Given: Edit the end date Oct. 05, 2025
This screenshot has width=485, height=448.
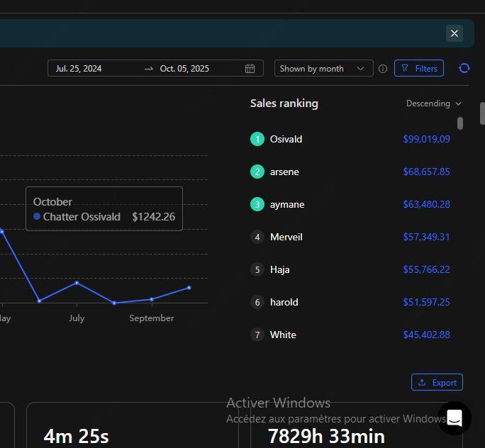Looking at the screenshot, I should pyautogui.click(x=184, y=69).
